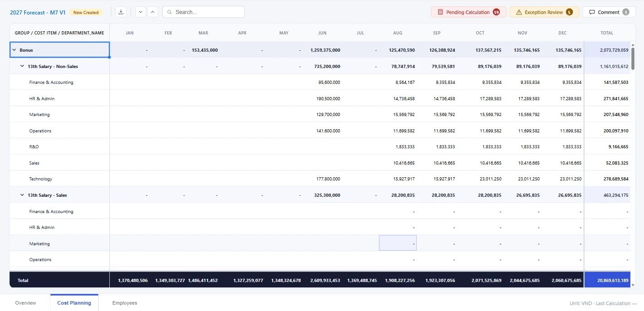Collapse the 13th Salary - Sales row

(x=22, y=195)
